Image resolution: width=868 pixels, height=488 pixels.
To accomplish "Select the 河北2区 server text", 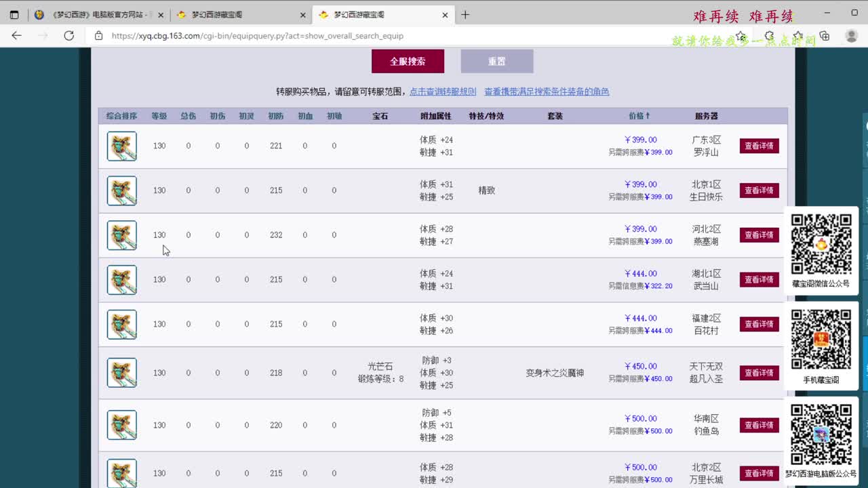I will pos(706,229).
